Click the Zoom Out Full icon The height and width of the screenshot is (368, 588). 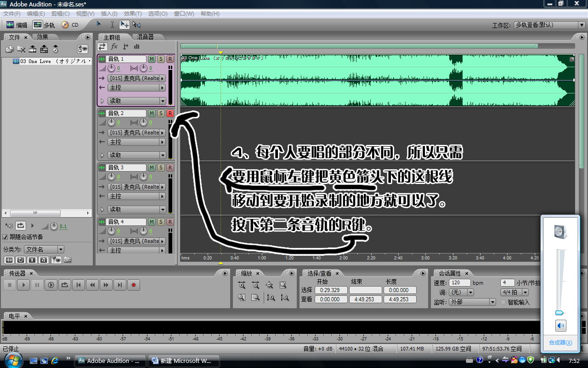pos(270,285)
